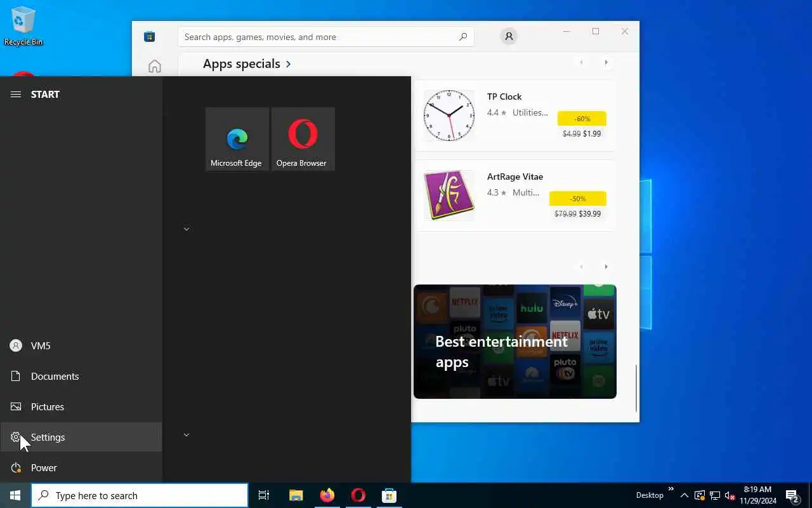This screenshot has width=812, height=508.
Task: Open Documents from Start menu
Action: (x=81, y=376)
